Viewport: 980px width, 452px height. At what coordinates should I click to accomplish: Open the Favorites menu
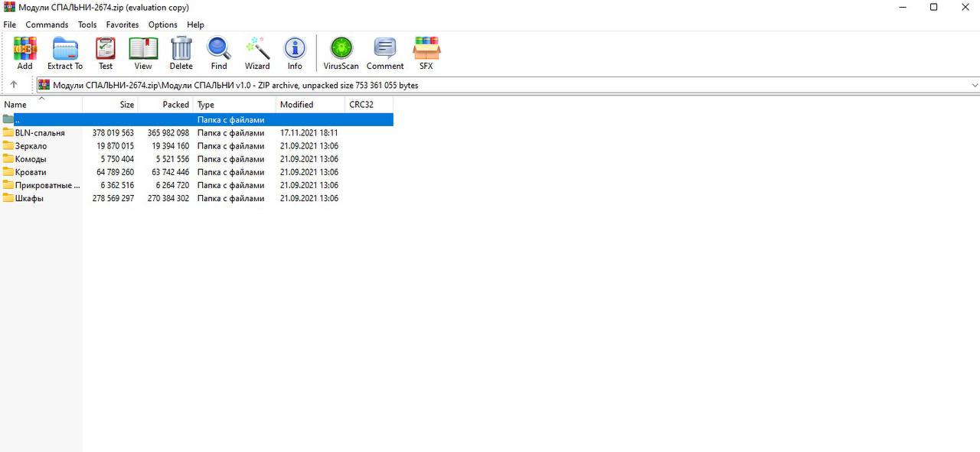(122, 24)
